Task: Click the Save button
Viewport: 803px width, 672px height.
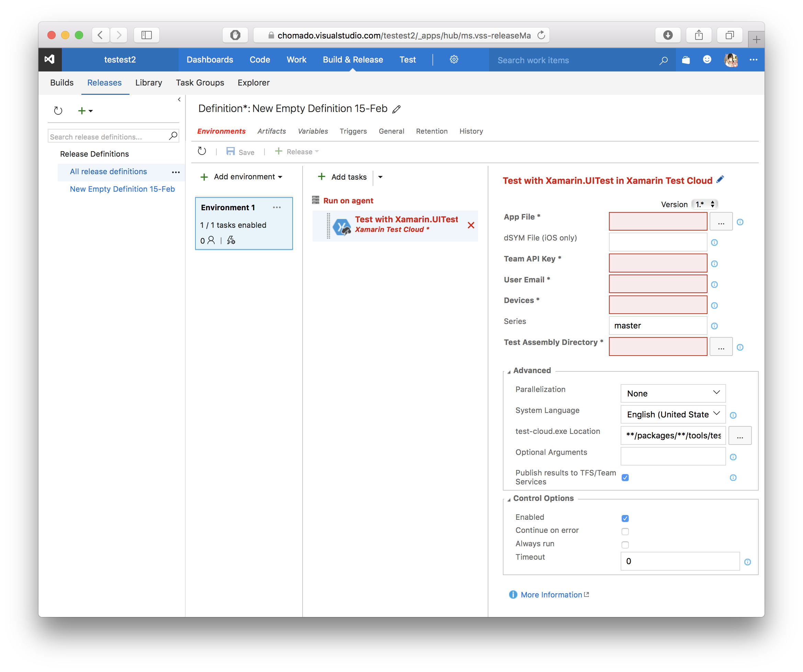Action: click(x=240, y=152)
